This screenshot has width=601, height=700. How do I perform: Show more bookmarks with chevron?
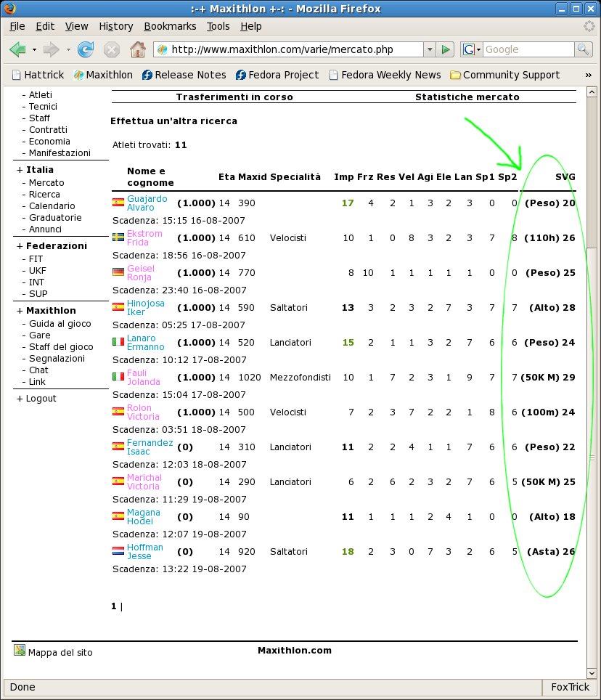589,75
